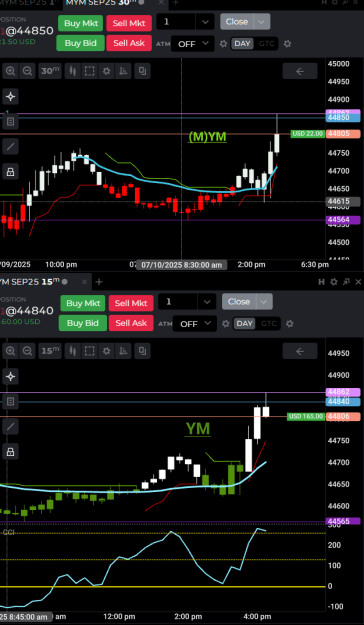The width and height of the screenshot is (364, 625).
Task: Open indicators icon in 30m chart toolbar
Action: coord(124,71)
